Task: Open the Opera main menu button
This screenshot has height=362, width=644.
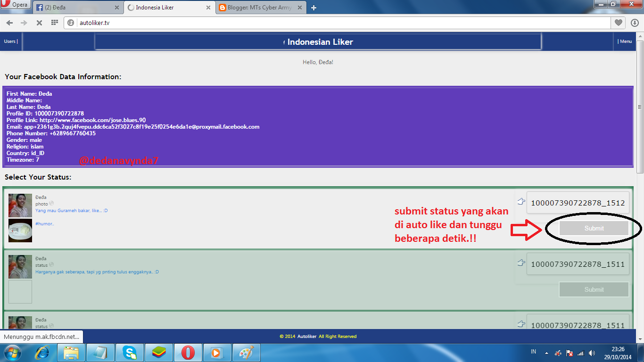Action: [x=16, y=5]
